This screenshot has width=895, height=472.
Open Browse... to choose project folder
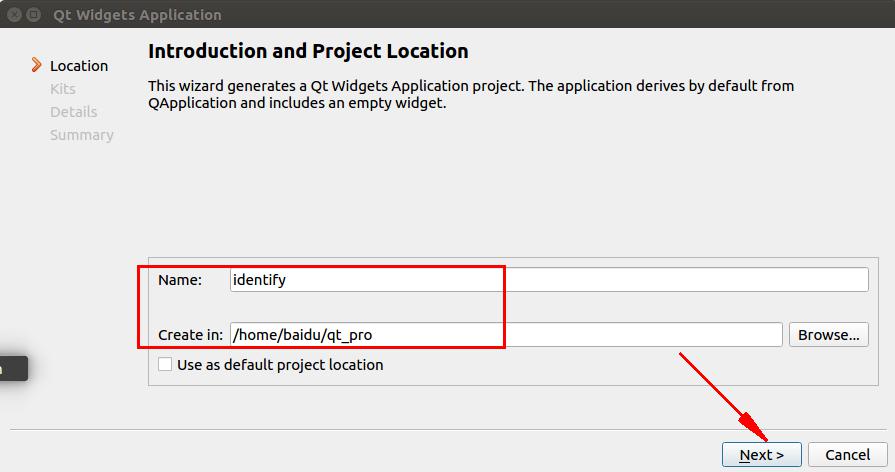[828, 335]
